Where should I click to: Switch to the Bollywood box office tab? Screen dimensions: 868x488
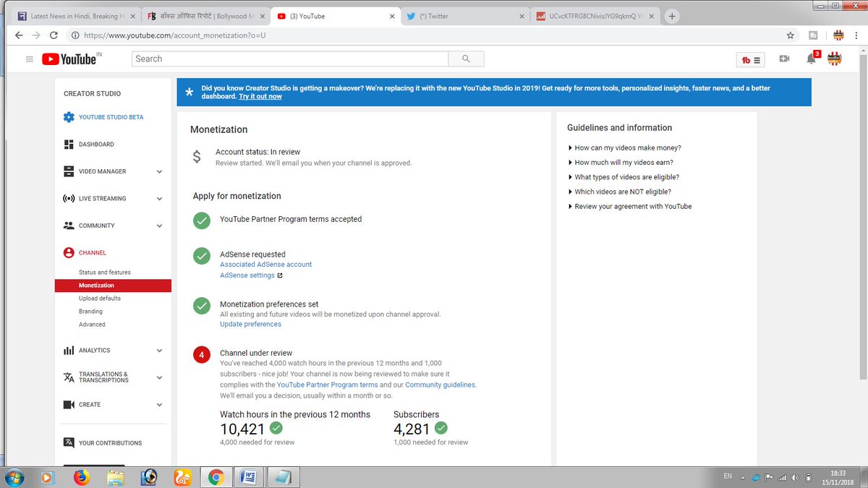(206, 16)
